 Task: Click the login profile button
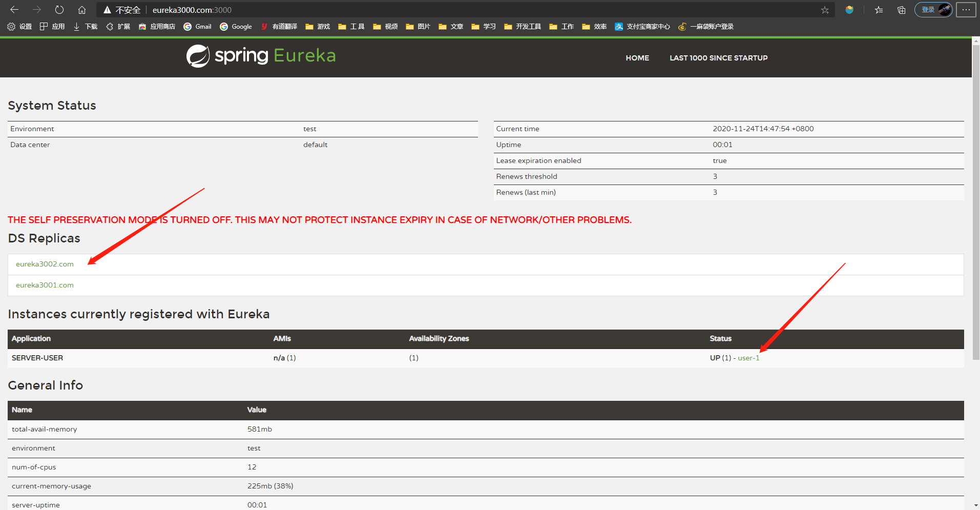tap(933, 10)
